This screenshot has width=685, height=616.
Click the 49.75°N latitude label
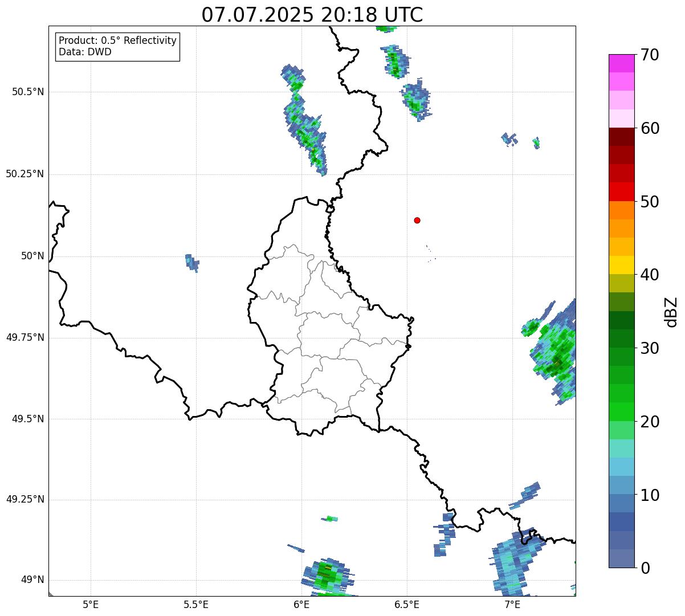[x=25, y=337]
